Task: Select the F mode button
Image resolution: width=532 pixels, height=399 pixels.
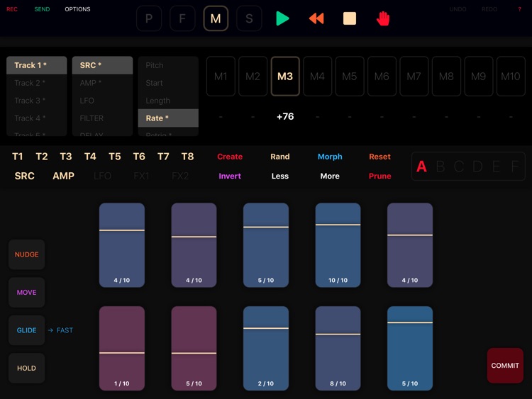Action: tap(182, 18)
